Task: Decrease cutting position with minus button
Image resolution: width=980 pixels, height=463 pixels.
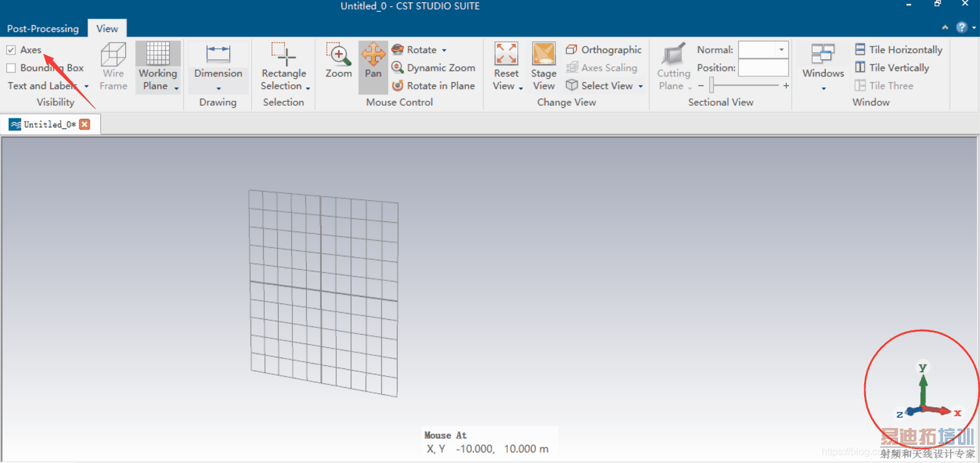Action: coord(701,86)
